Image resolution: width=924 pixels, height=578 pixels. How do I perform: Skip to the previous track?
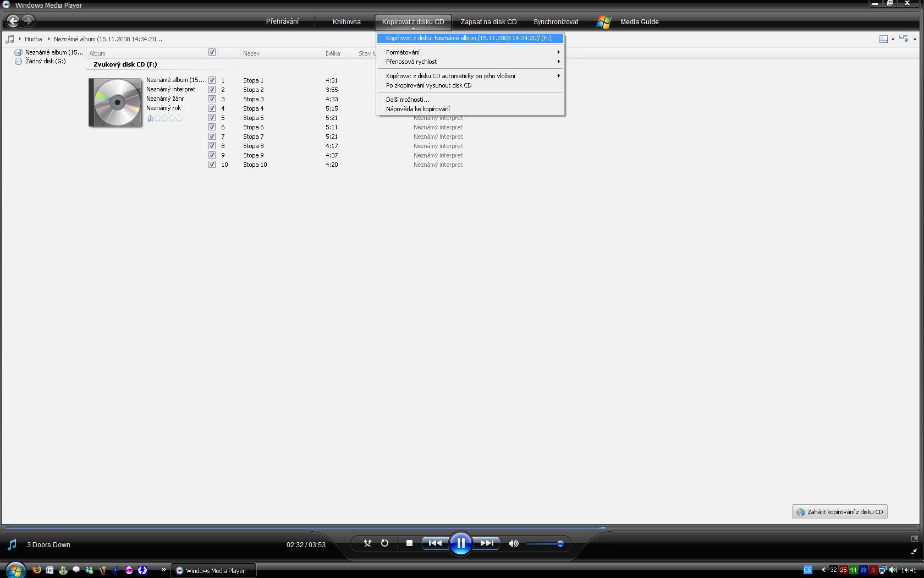(435, 543)
